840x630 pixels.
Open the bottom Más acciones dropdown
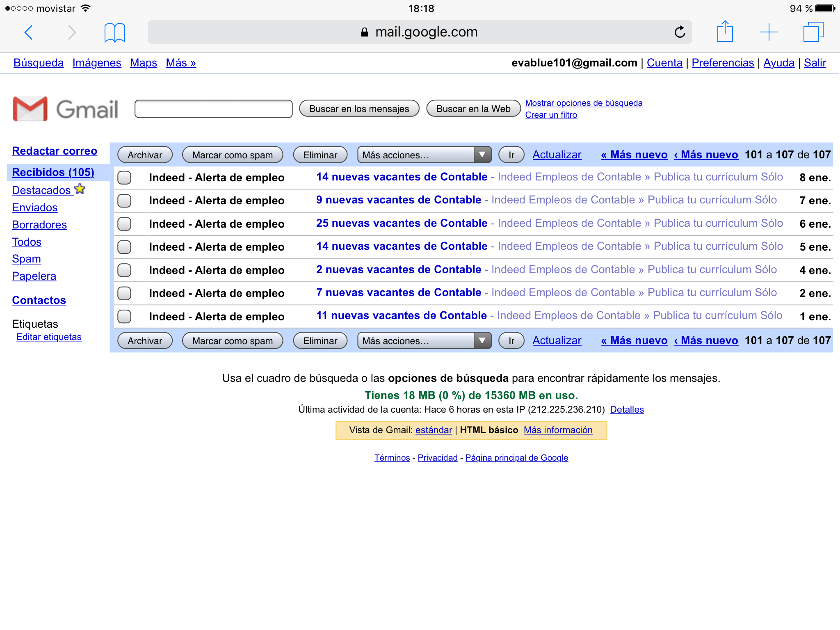pyautogui.click(x=425, y=341)
